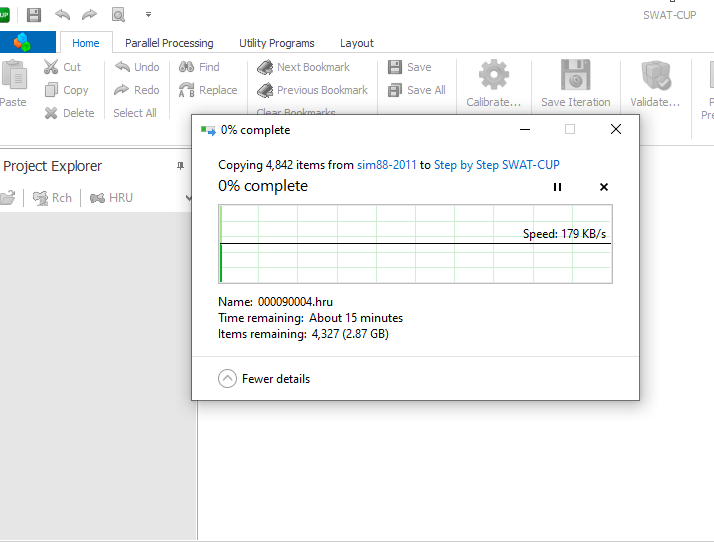Click the print preview icon in quick access toolbar

pyautogui.click(x=118, y=15)
